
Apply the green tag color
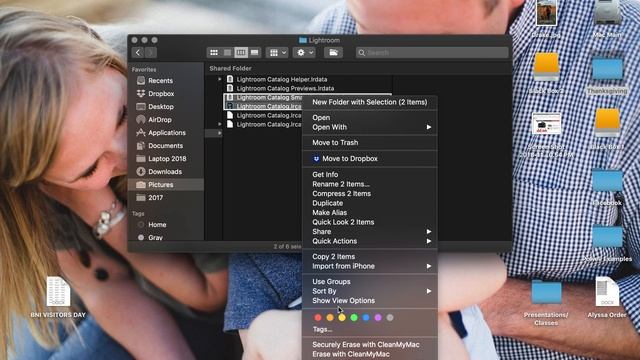[354, 318]
